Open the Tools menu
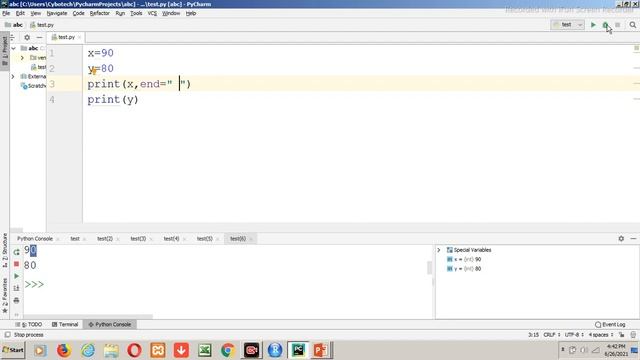The height and width of the screenshot is (360, 640). click(x=136, y=13)
